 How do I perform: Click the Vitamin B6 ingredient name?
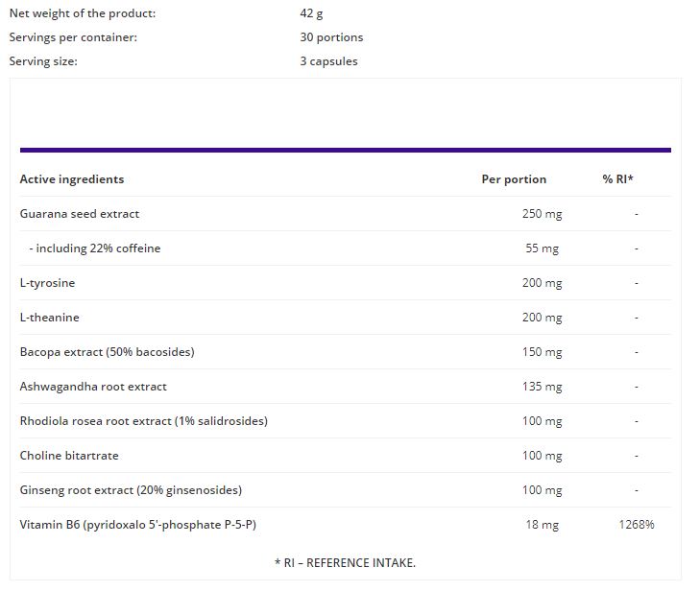[136, 525]
